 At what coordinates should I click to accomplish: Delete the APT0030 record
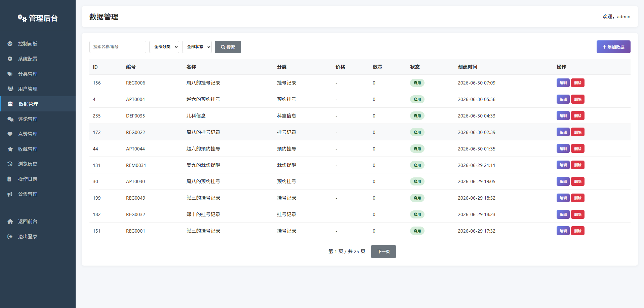[x=578, y=181]
